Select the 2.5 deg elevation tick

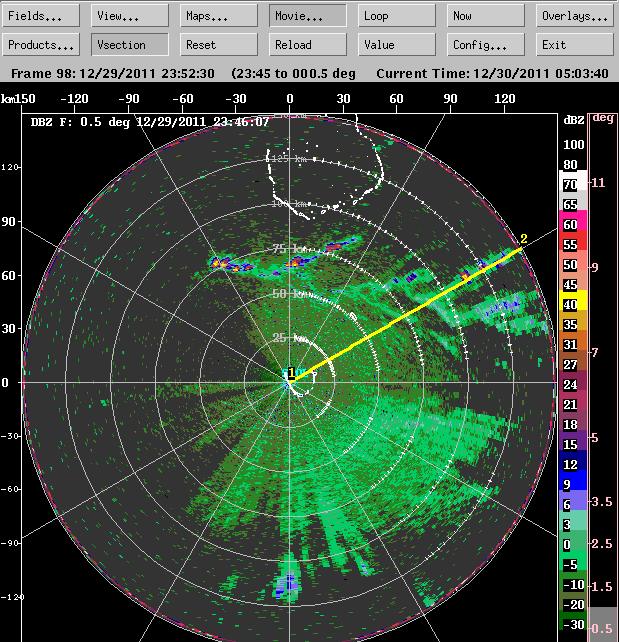602,544
